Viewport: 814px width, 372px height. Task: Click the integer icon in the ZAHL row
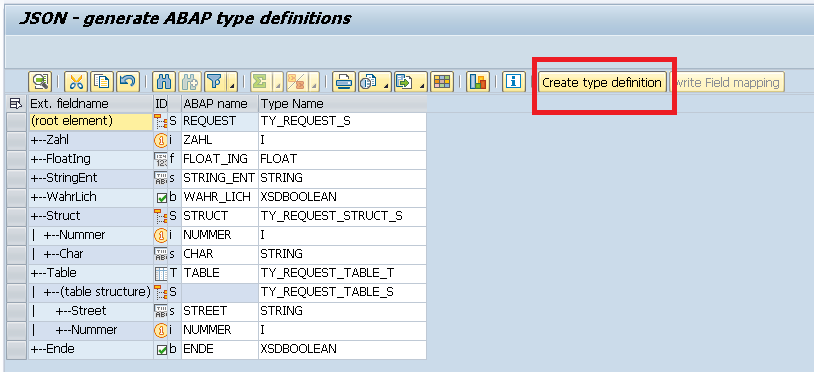coord(160,140)
